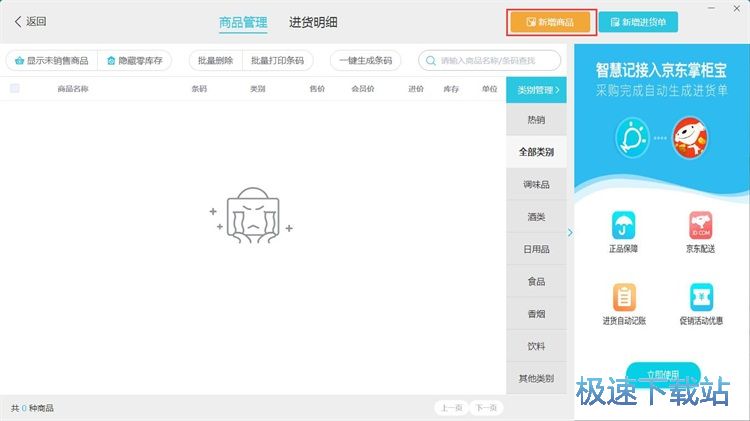Image resolution: width=750 pixels, height=421 pixels.
Task: Click 批量打印条码 button
Action: pos(277,61)
